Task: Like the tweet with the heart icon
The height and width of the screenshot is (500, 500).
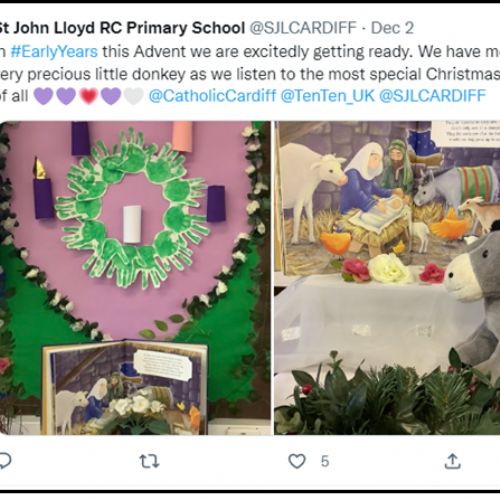Action: 297,461
